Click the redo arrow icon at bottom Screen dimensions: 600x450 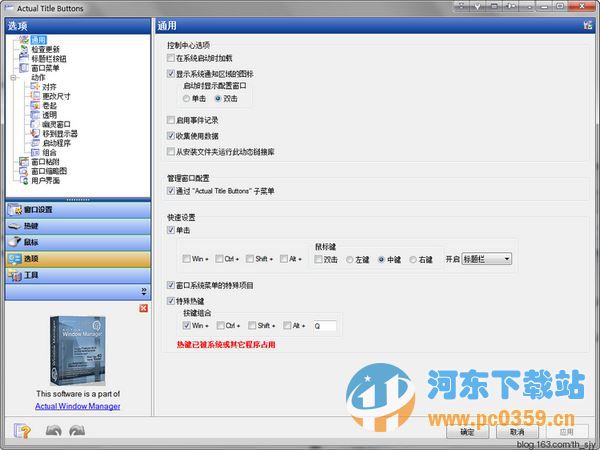tap(77, 431)
